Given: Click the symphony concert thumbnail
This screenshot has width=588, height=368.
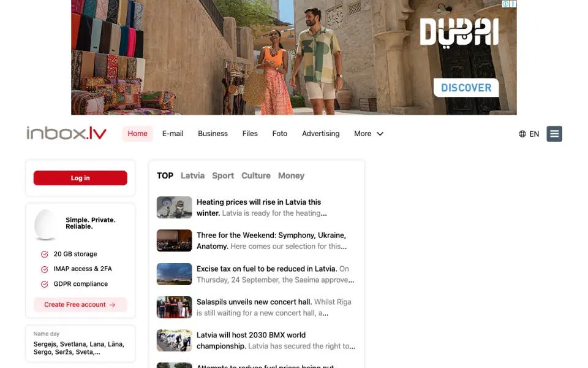Looking at the screenshot, I should coord(175,240).
